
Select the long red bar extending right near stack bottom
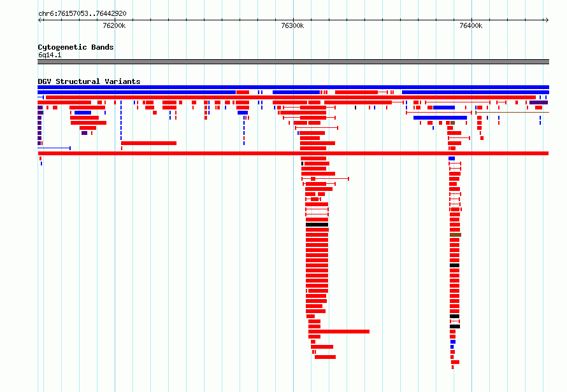(339, 332)
